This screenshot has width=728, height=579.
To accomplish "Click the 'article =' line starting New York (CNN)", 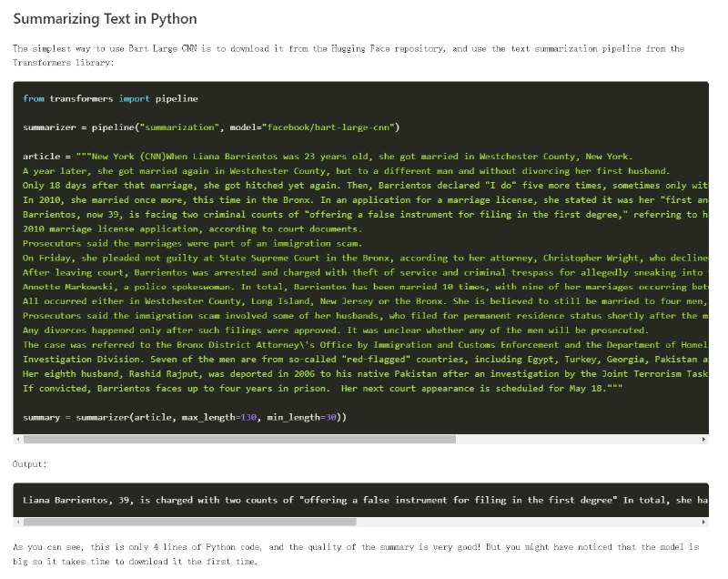I will (x=328, y=157).
